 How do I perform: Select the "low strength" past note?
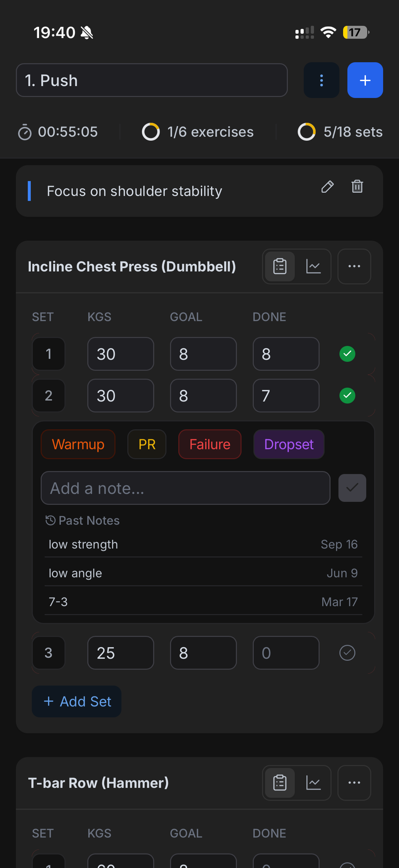(x=83, y=545)
